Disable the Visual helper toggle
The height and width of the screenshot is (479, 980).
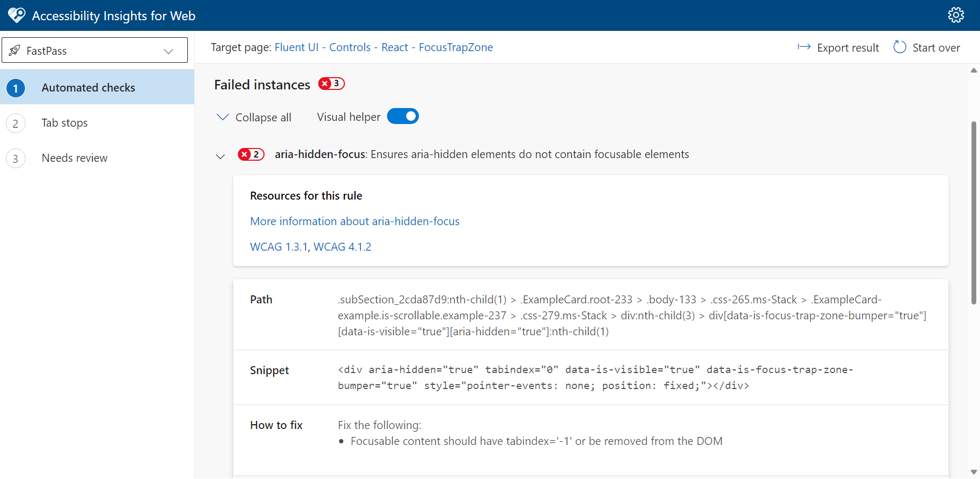[x=403, y=116]
